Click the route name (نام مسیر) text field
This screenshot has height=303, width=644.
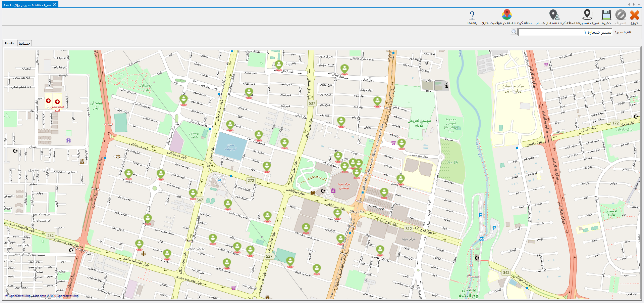point(565,32)
